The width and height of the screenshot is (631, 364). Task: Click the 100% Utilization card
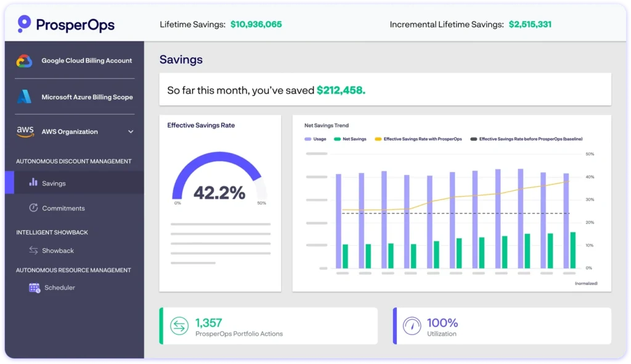point(502,326)
